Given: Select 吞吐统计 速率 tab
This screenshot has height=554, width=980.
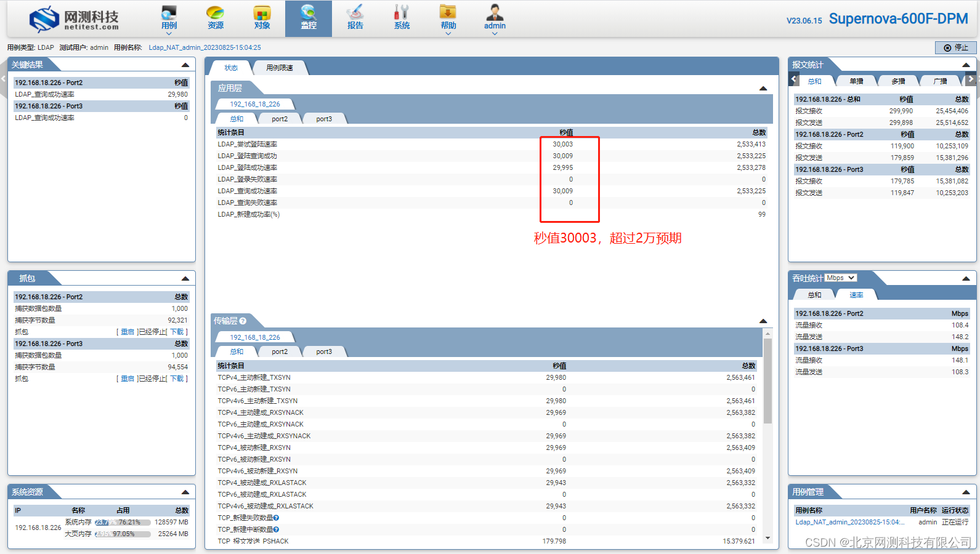Looking at the screenshot, I should (856, 295).
